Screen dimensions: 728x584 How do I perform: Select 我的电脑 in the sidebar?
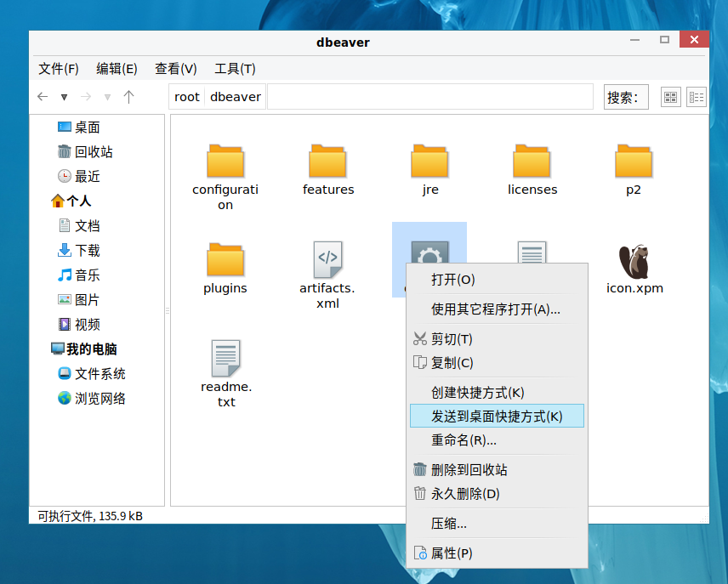[83, 349]
